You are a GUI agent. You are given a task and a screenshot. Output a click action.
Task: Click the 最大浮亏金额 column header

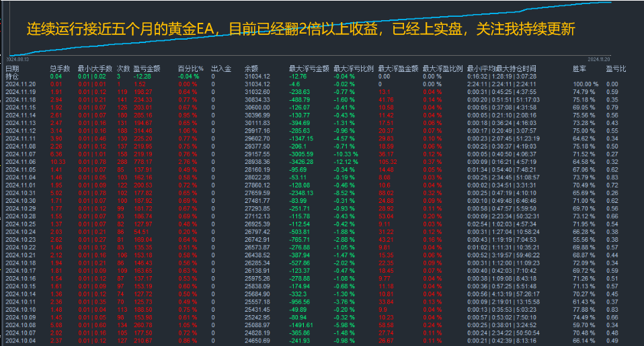click(x=309, y=69)
